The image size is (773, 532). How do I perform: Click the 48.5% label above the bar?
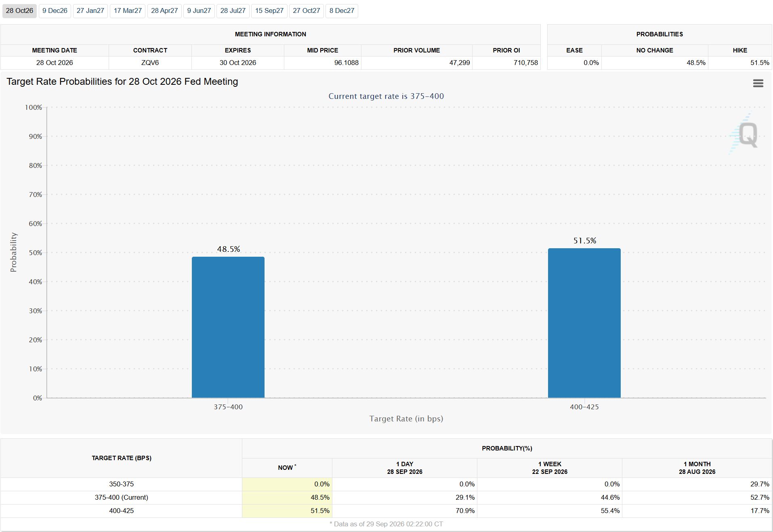pyautogui.click(x=229, y=249)
